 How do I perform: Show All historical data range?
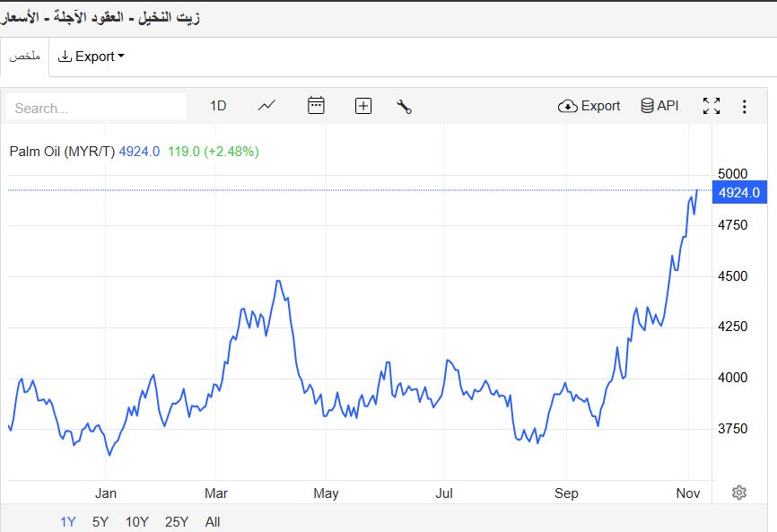coord(213,521)
